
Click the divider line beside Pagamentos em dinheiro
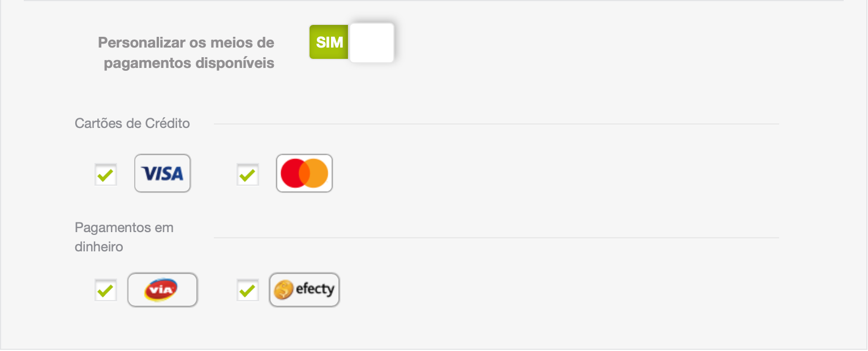tap(496, 238)
